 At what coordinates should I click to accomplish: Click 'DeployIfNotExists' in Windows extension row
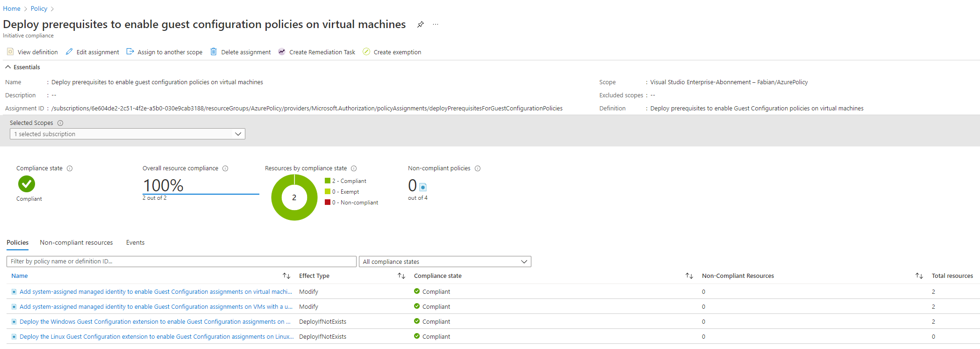pos(322,322)
